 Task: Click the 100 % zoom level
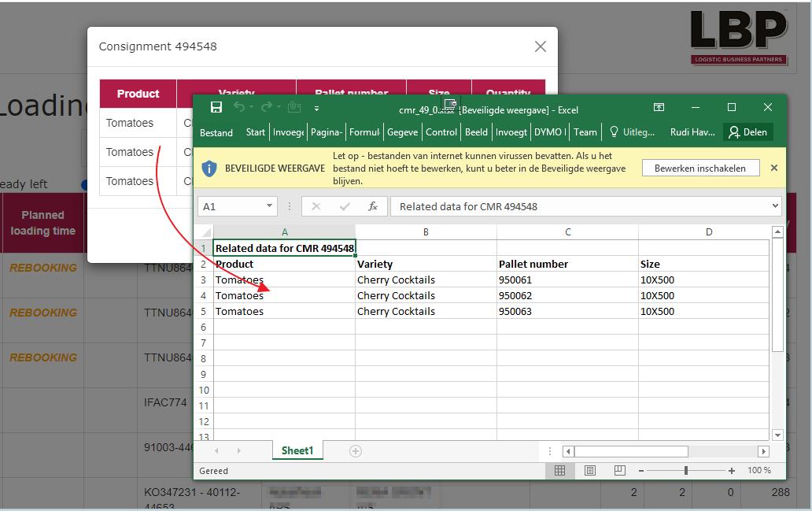click(759, 471)
